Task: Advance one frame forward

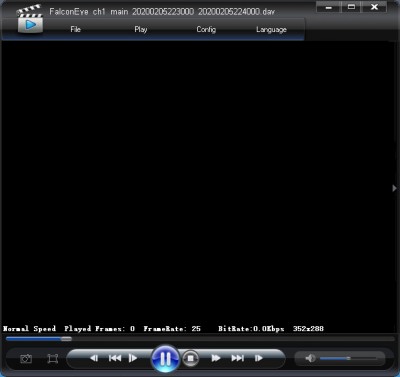Action: [259, 358]
